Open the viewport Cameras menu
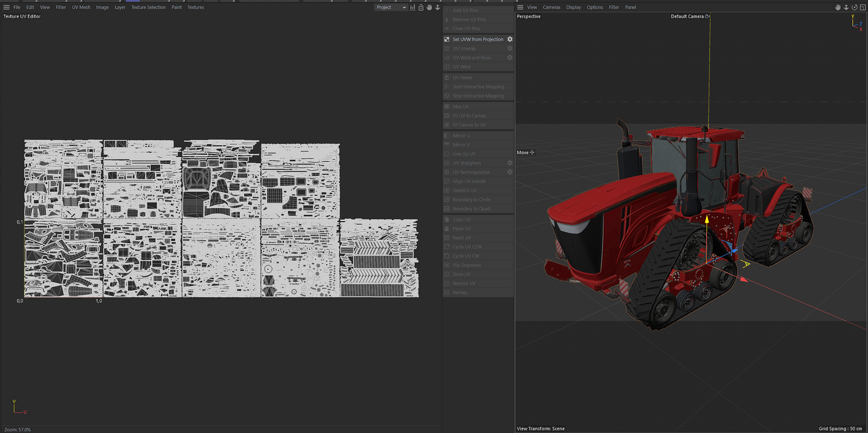 551,8
